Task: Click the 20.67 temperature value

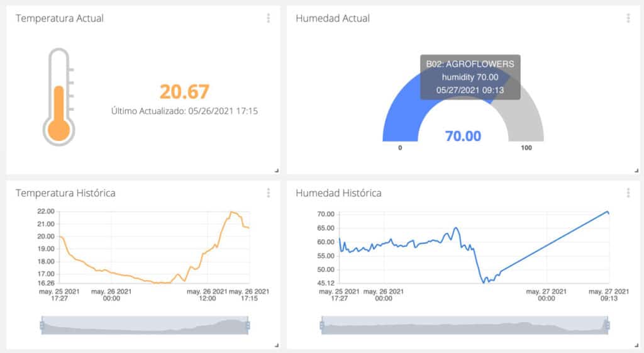Action: tap(184, 92)
